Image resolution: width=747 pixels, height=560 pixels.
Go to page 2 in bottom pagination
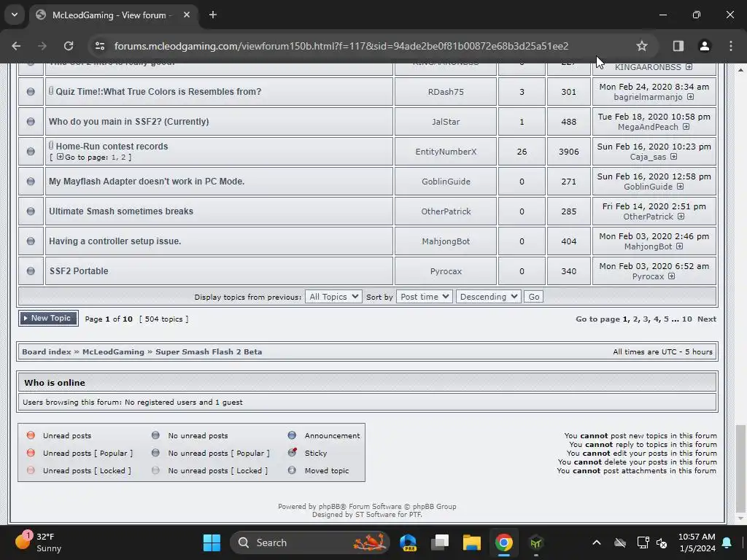(635, 319)
